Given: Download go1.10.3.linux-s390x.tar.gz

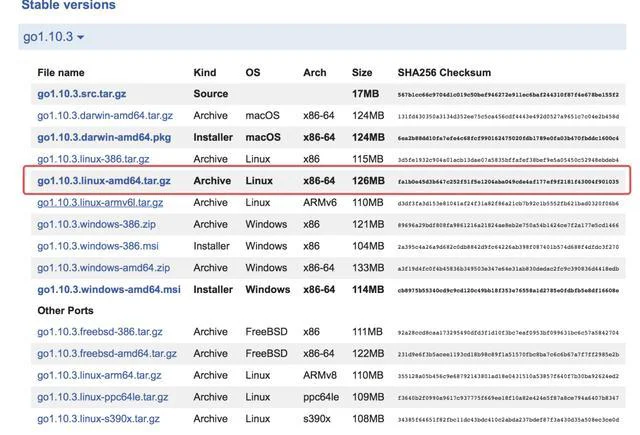Looking at the screenshot, I should [x=98, y=419].
